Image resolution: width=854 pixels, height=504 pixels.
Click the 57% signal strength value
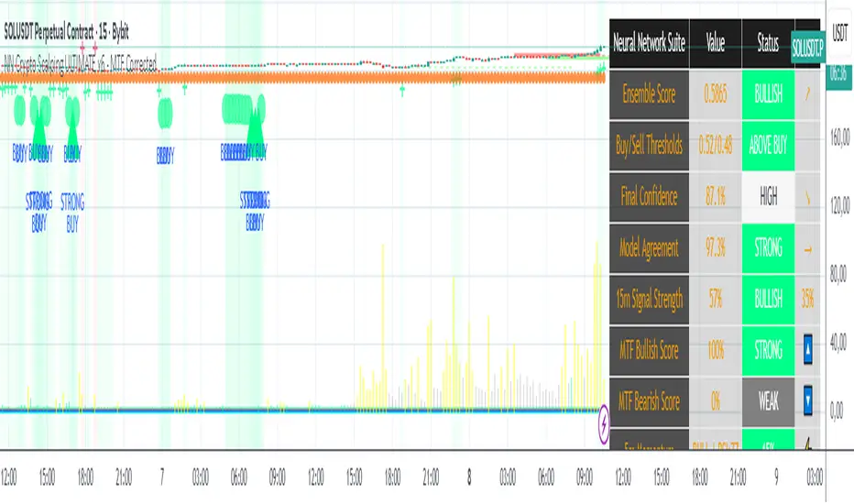(x=715, y=300)
